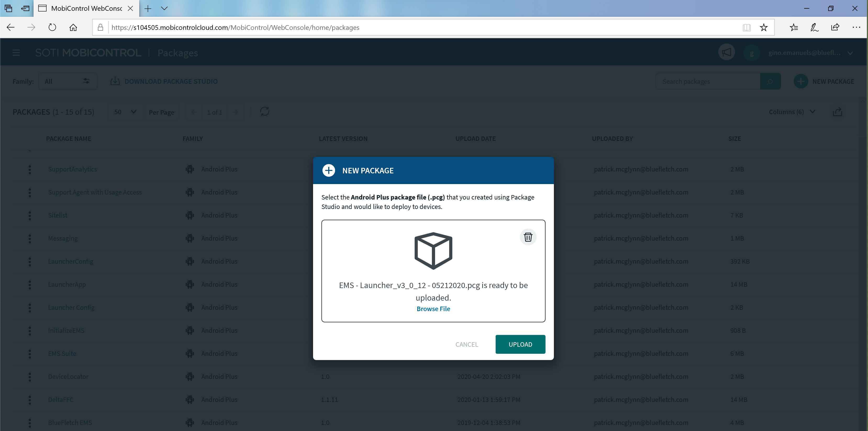Expand the gino.emanuels account dropdown
Image resolution: width=868 pixels, height=431 pixels.
(x=850, y=53)
